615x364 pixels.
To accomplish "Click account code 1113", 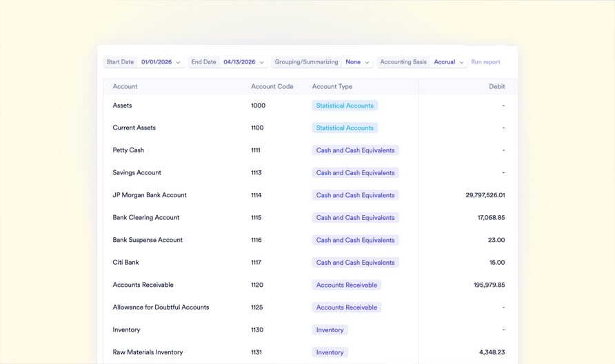I will (x=256, y=172).
